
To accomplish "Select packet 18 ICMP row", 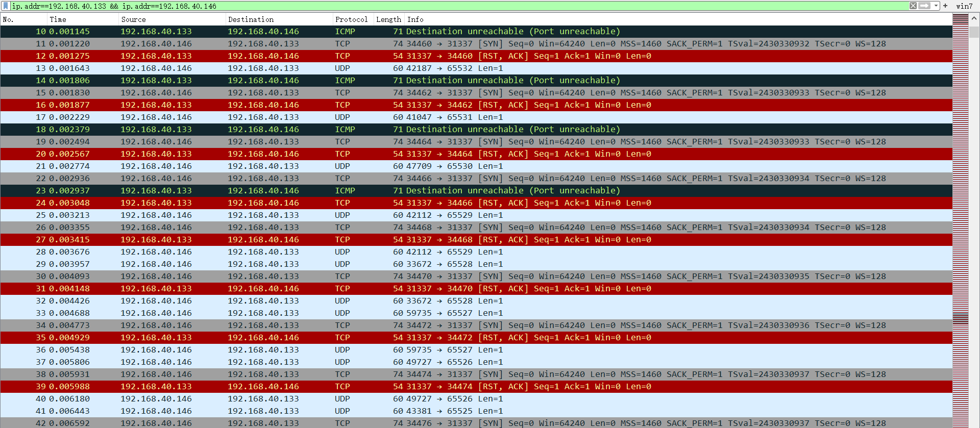I will point(476,130).
